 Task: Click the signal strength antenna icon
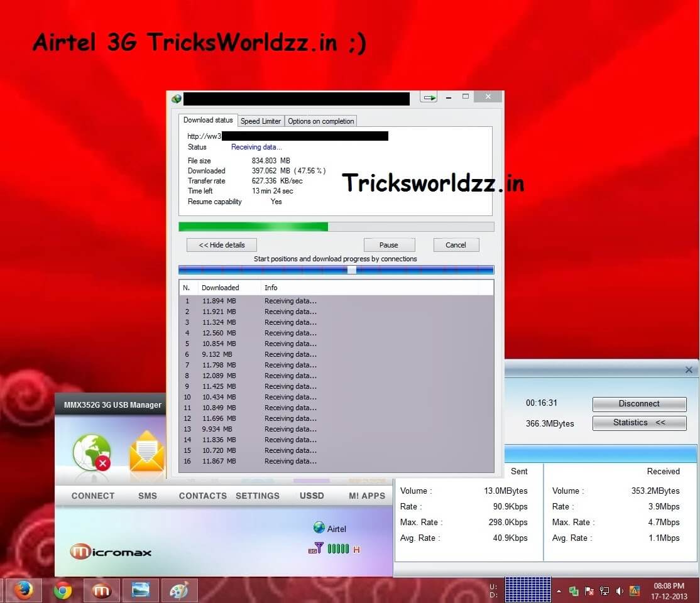(x=315, y=548)
